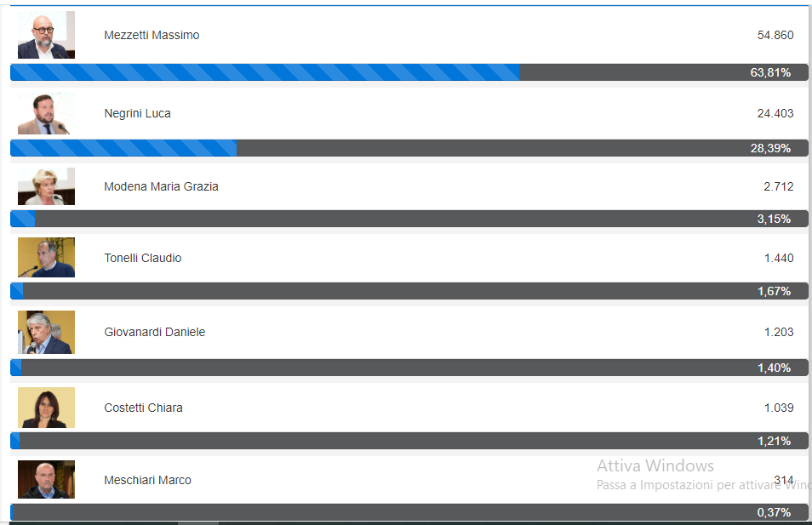The image size is (812, 525).
Task: Click the thumbnail beside Meschiari Marco
Action: click(x=46, y=480)
